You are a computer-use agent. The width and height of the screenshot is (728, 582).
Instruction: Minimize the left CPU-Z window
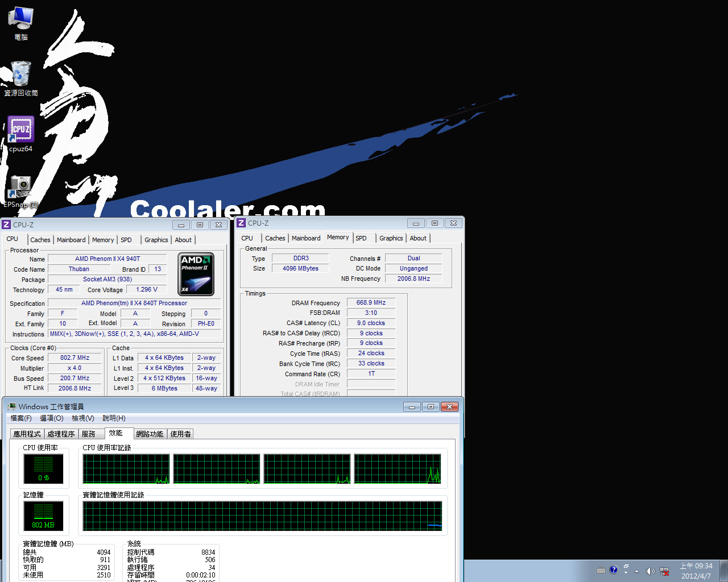pos(181,225)
